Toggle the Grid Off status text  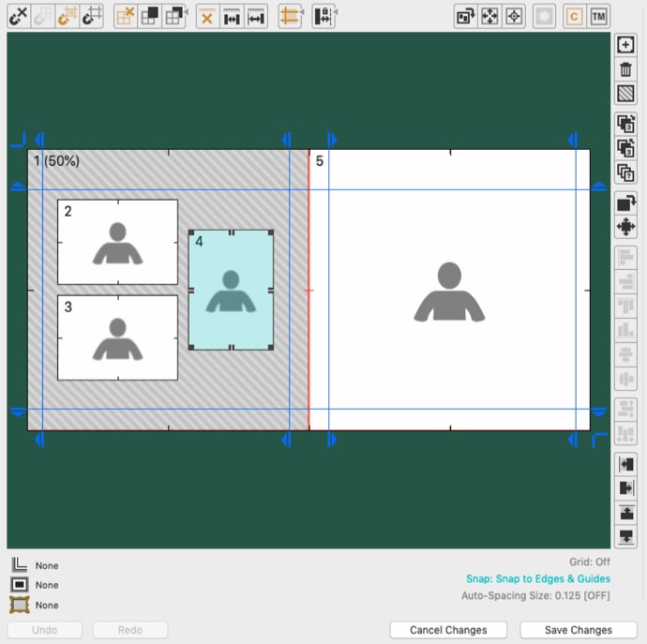(589, 562)
